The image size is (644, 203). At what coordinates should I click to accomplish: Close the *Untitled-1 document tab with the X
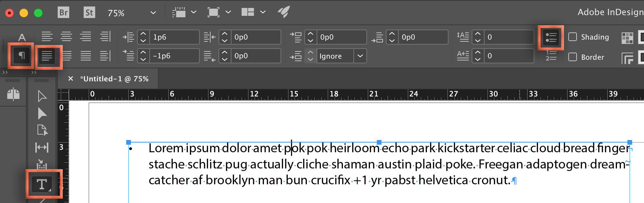71,78
